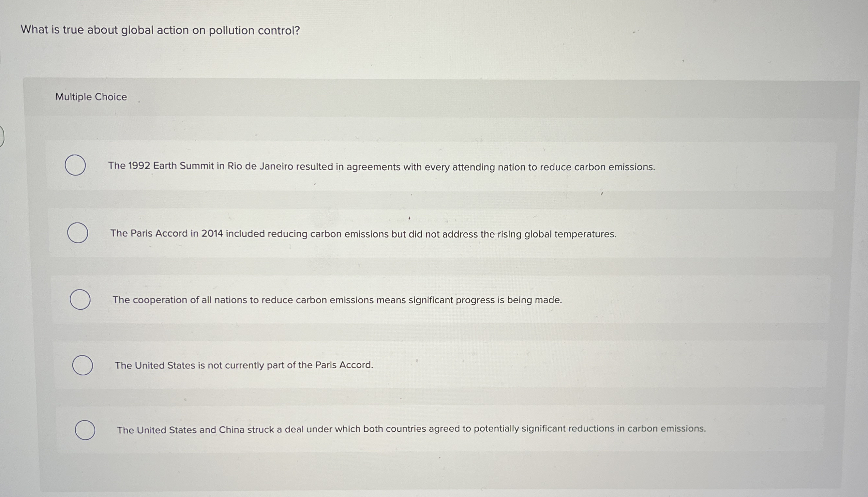Click the global action on pollution control question
868x497 pixels.
(160, 30)
